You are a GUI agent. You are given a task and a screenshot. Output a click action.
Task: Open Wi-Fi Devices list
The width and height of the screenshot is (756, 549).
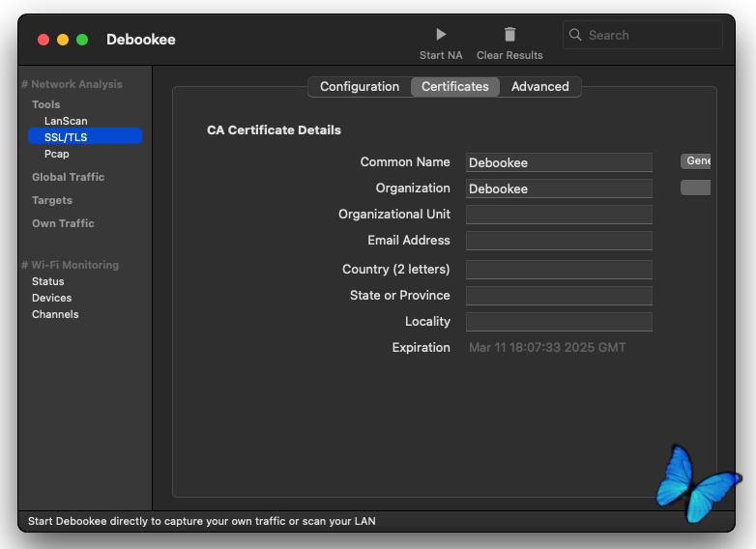click(52, 298)
